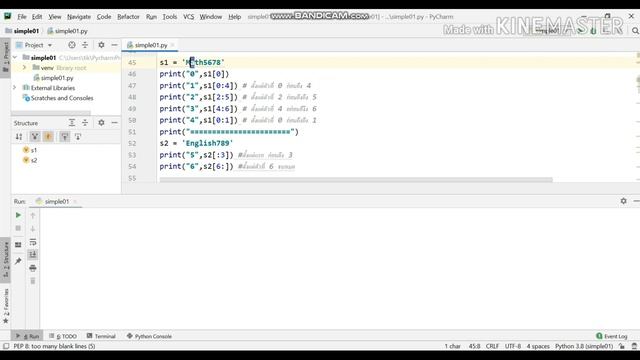Go to line via 45:8 position indicator
Image resolution: width=640 pixels, height=360 pixels.
[474, 346]
